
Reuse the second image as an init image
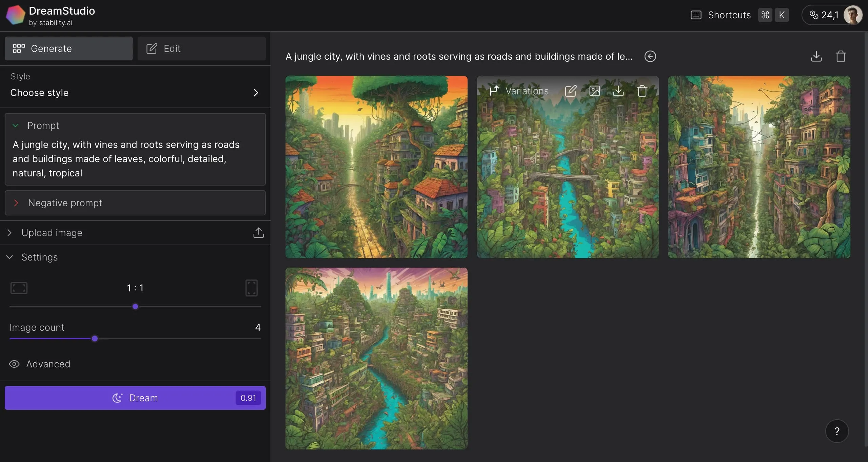[595, 91]
